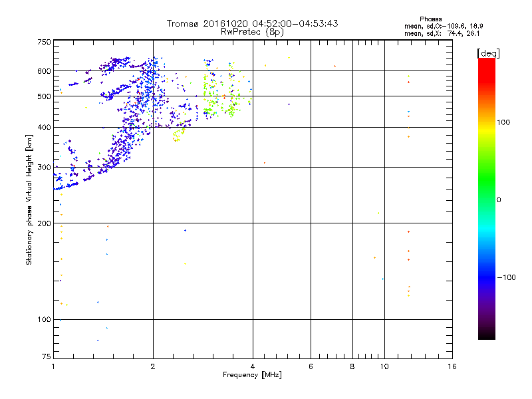The image size is (532, 399).
Task: Click the 'mean, sd,O:-109.6, 18.9' statistic
Action: point(444,26)
